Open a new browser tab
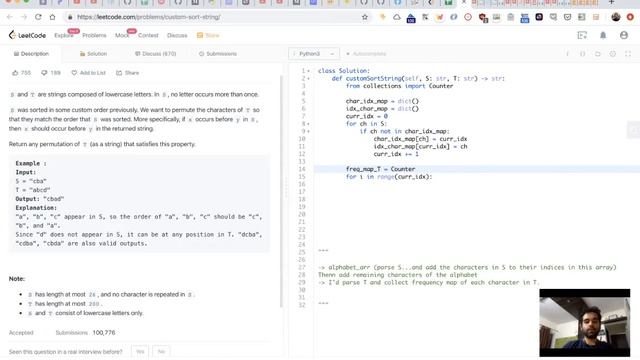The width and height of the screenshot is (640, 360). [611, 2]
